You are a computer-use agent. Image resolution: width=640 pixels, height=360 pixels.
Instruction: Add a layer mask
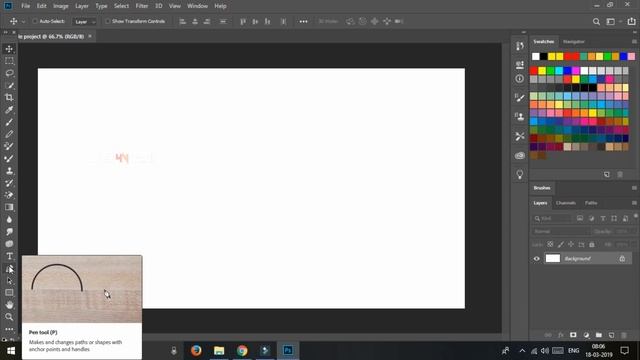click(x=573, y=335)
